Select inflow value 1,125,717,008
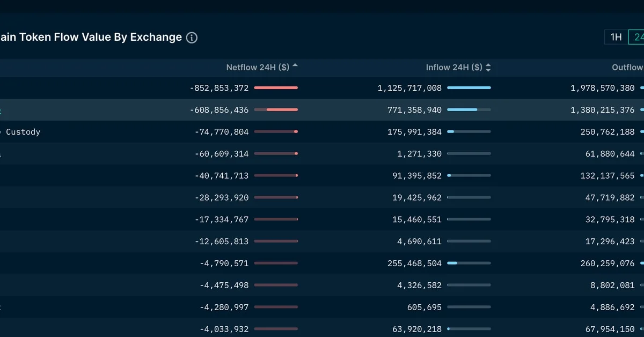 click(x=409, y=88)
